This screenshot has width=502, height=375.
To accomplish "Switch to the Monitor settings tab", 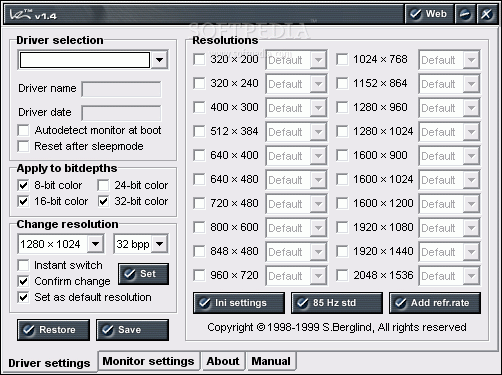I will click(x=149, y=361).
